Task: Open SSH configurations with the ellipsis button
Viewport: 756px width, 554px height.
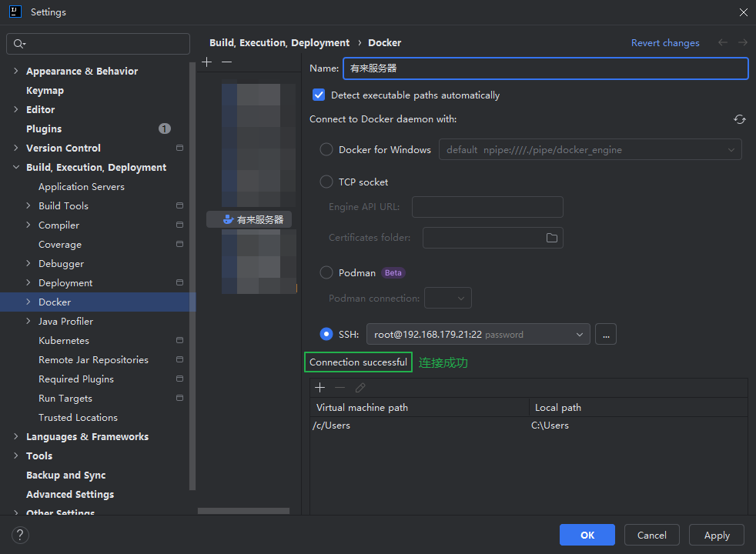Action: tap(606, 334)
